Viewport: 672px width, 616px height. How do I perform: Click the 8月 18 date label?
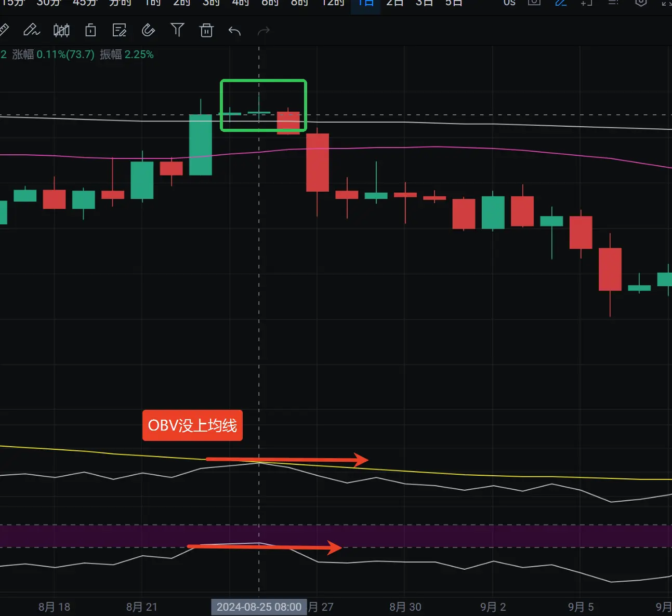(54, 607)
